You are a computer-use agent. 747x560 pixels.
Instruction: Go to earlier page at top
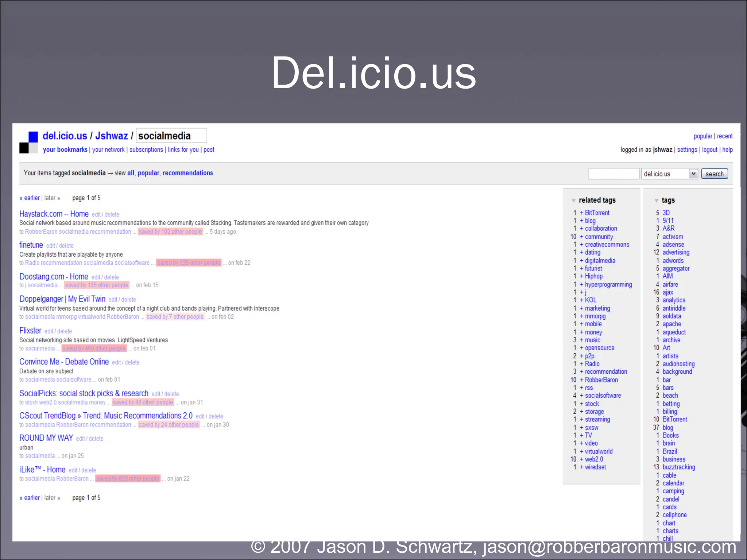(30, 198)
